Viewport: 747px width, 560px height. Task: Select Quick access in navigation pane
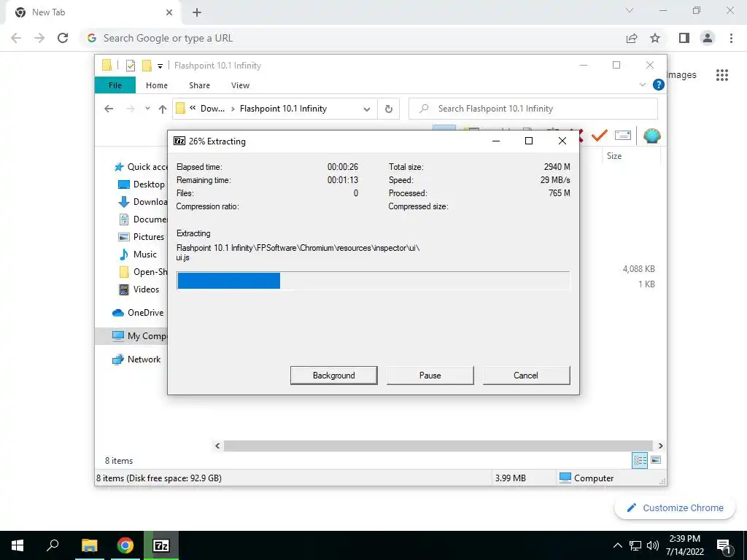tap(142, 167)
